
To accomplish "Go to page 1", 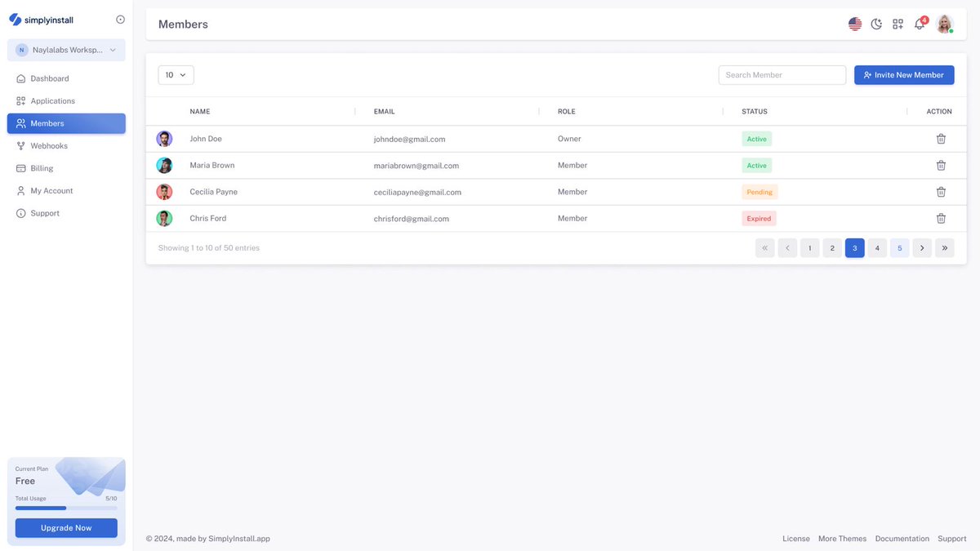I will click(x=810, y=248).
